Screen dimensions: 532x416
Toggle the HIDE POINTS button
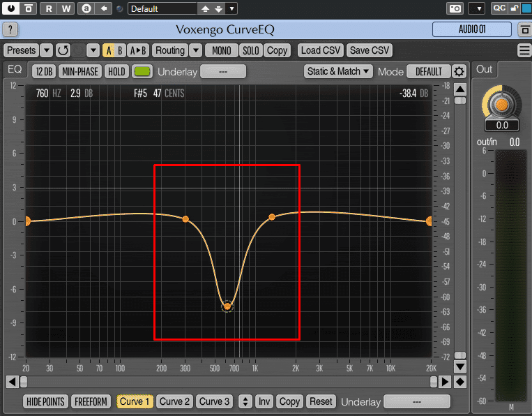click(x=45, y=402)
